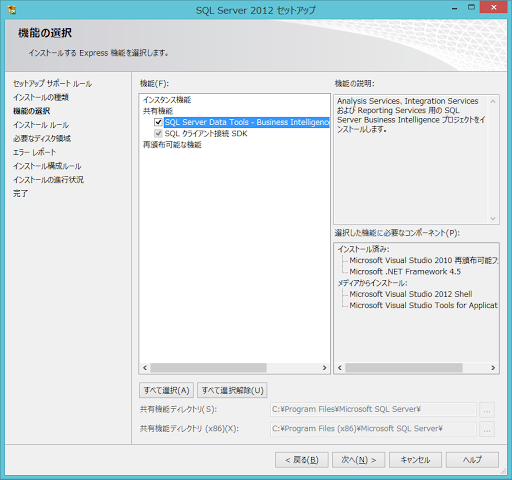The width and height of the screenshot is (512, 480).
Task: Select the インスタンス機能 tree node
Action: tap(167, 100)
